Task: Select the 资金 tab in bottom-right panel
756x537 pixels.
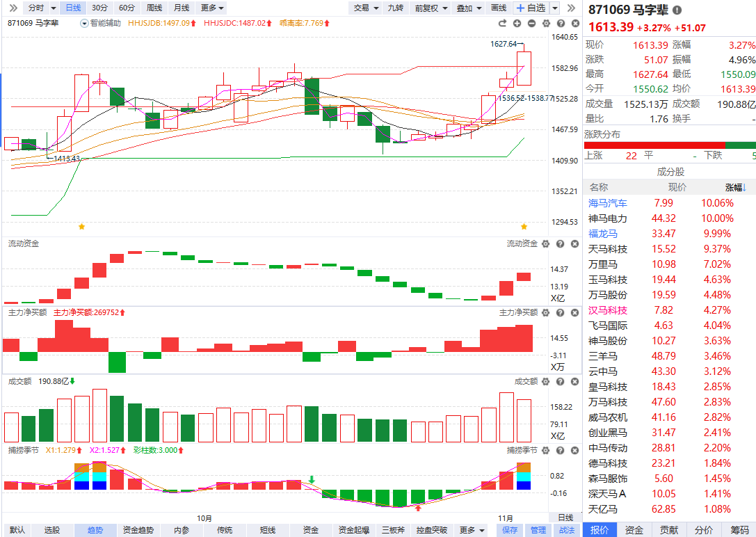Action: tap(634, 530)
